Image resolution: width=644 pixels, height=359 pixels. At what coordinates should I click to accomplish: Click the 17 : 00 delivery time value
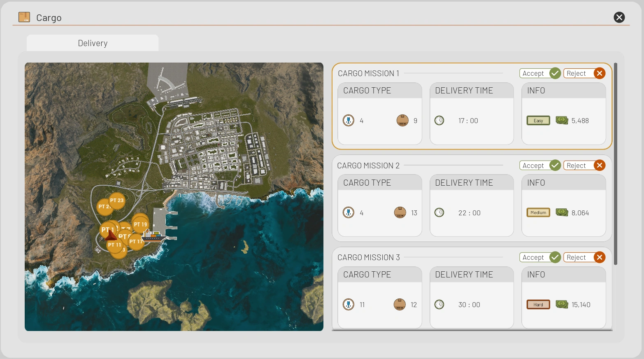point(468,121)
